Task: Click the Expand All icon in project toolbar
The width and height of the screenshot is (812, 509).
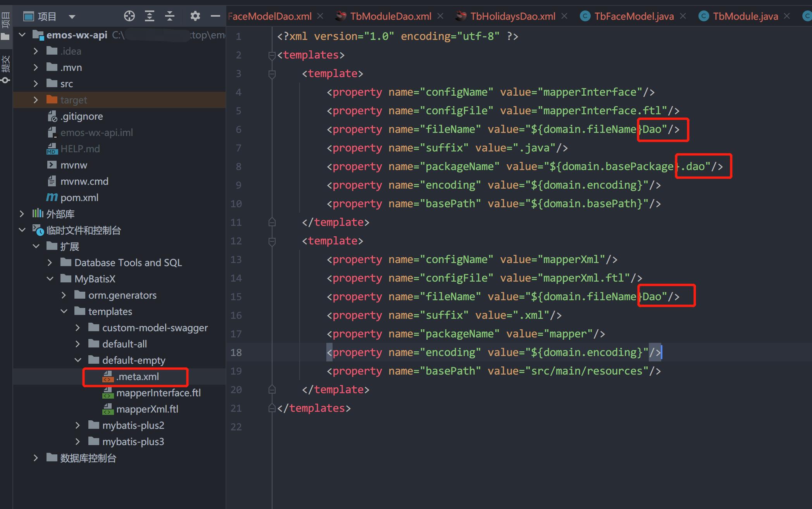Action: pyautogui.click(x=150, y=16)
